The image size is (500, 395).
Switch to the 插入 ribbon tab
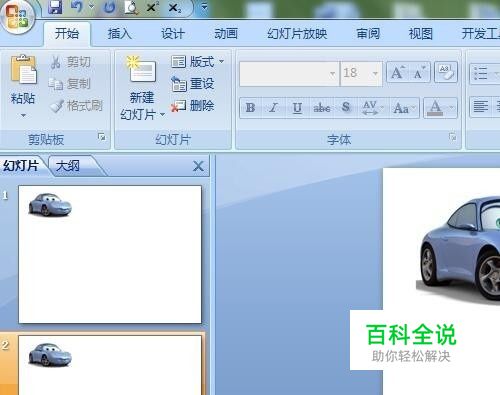119,34
